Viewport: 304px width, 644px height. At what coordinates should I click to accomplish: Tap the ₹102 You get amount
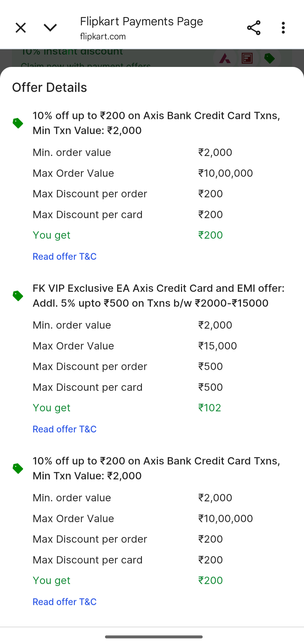210,408
